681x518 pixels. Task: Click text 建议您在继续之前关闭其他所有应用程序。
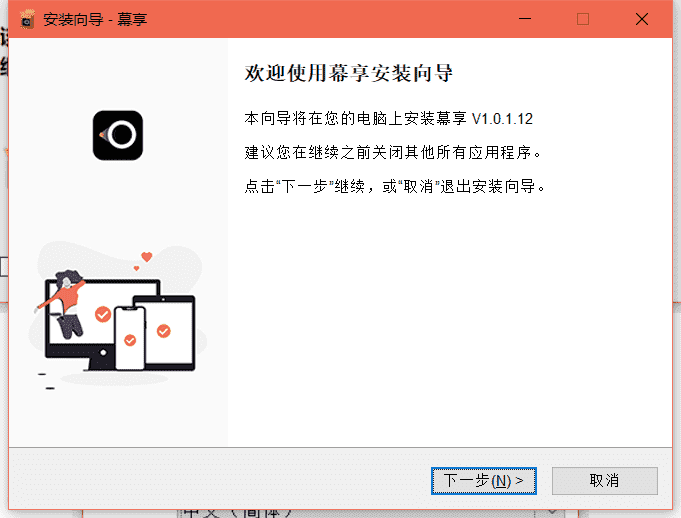click(x=393, y=152)
